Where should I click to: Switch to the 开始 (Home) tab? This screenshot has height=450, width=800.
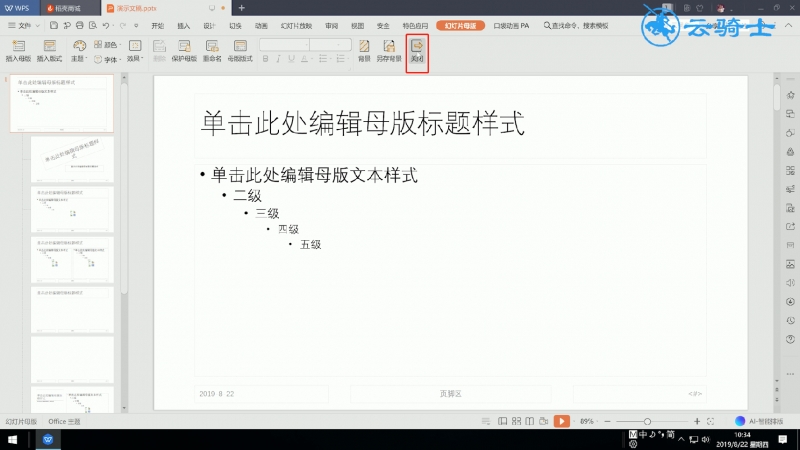(x=158, y=26)
